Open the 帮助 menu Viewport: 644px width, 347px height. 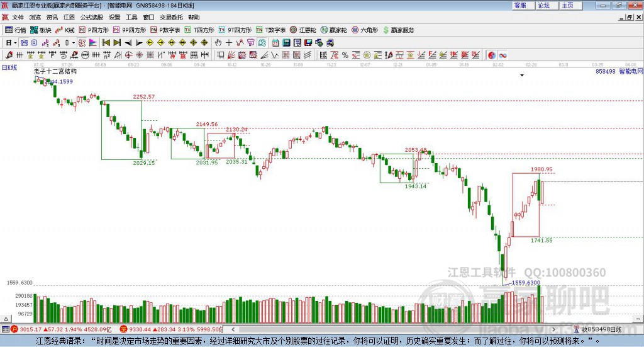(194, 17)
